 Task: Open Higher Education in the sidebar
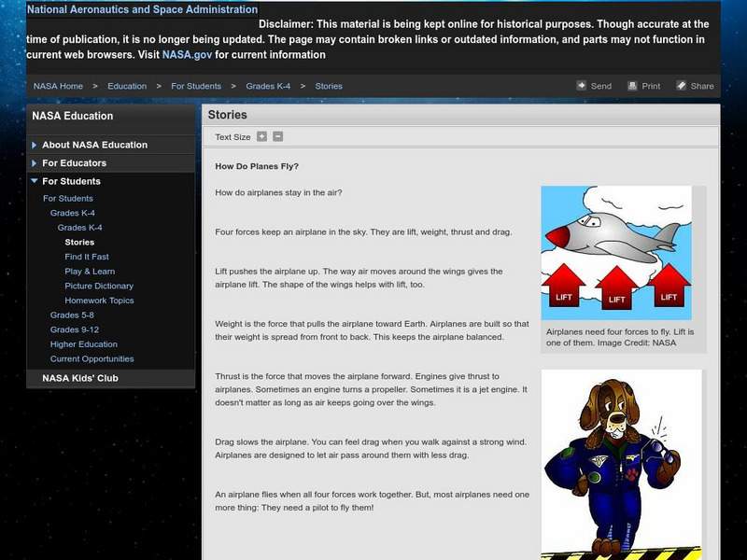click(x=84, y=344)
